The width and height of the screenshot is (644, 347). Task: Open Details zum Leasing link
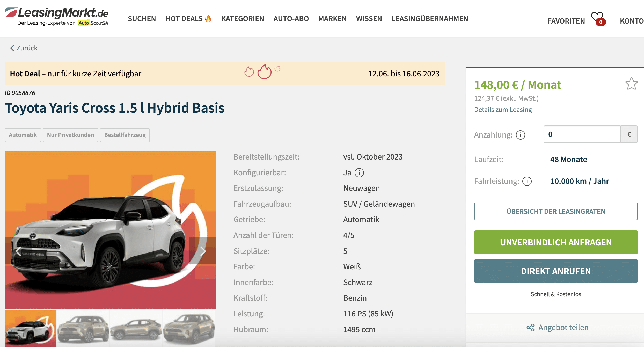pyautogui.click(x=503, y=110)
